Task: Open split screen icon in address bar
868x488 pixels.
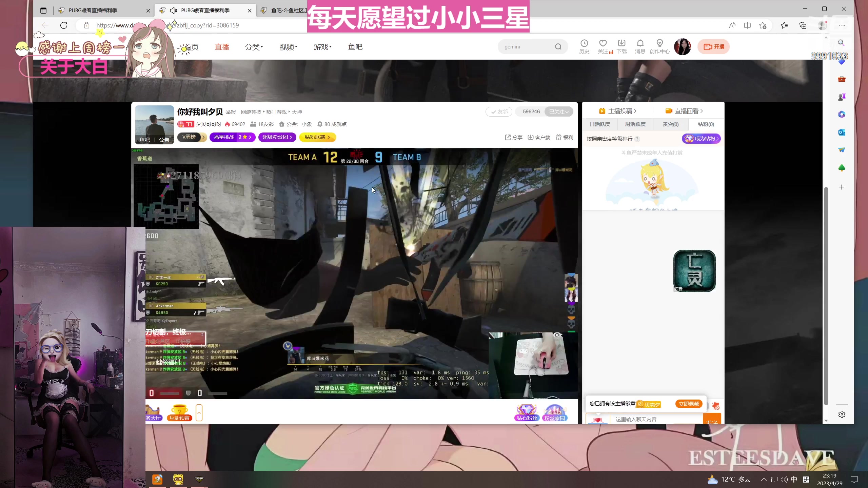Action: [x=747, y=25]
